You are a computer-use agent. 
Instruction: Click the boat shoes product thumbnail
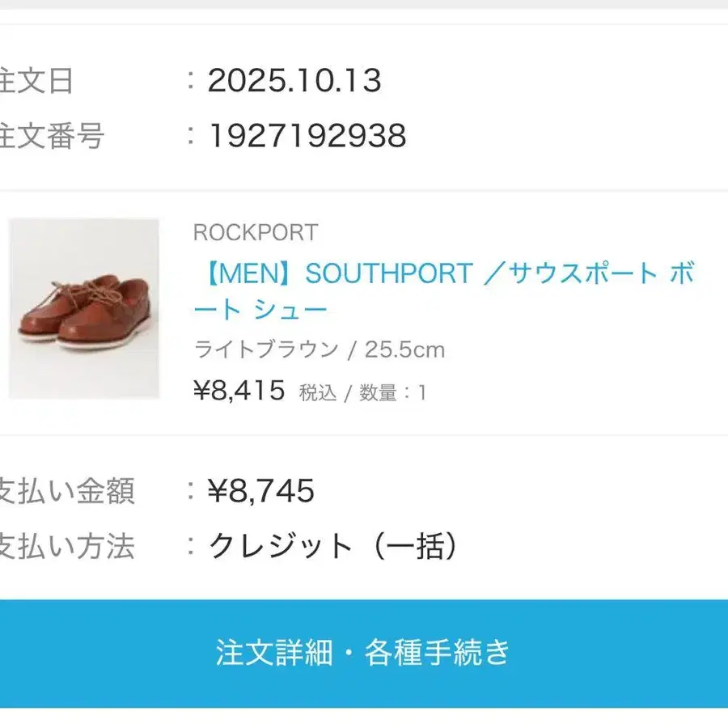pyautogui.click(x=84, y=308)
